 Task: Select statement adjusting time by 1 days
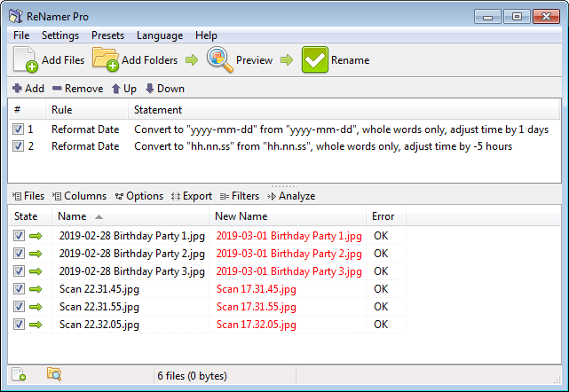pyautogui.click(x=341, y=129)
